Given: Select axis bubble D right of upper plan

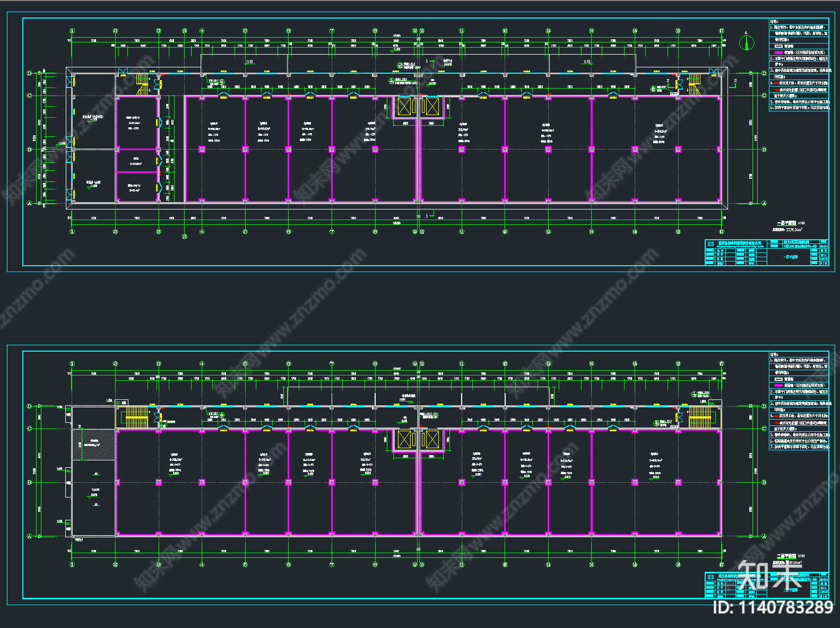Looking at the screenshot, I should pyautogui.click(x=764, y=73).
